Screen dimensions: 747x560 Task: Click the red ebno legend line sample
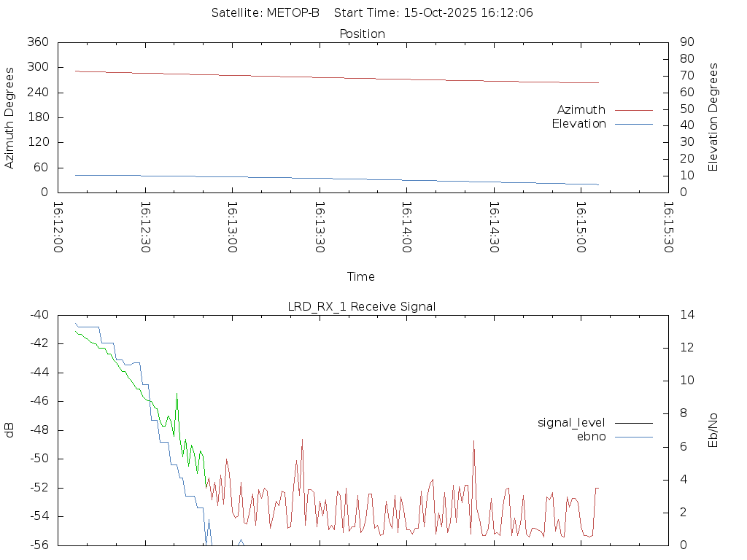[633, 437]
